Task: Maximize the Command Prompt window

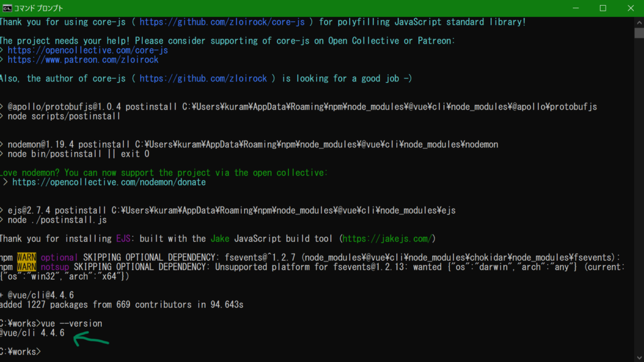Action: coord(603,8)
